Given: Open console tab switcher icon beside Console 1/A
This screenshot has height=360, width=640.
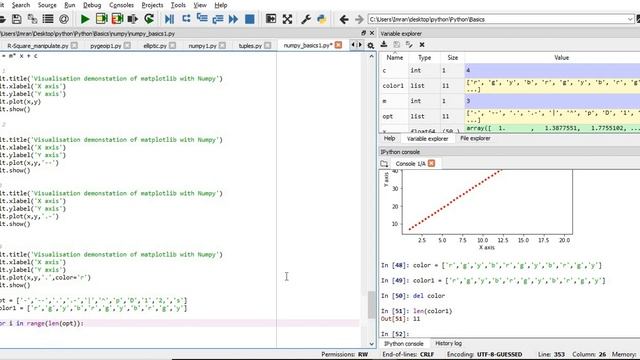Looking at the screenshot, I should click(384, 164).
